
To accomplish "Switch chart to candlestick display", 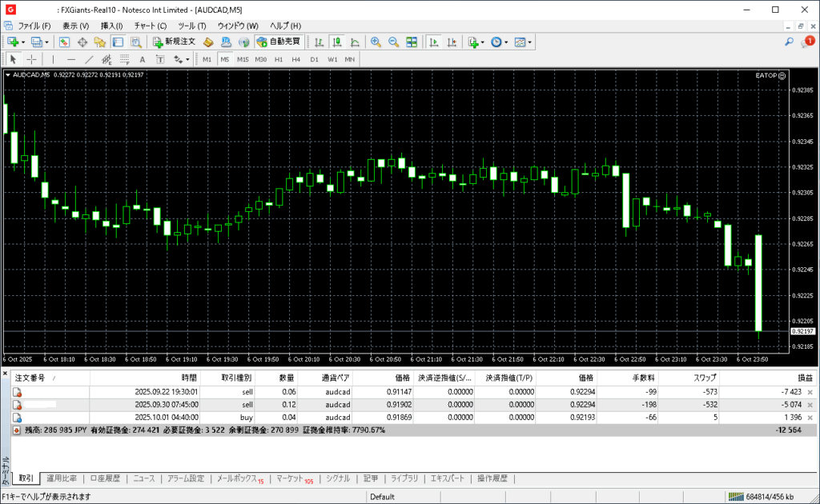I will coord(337,42).
